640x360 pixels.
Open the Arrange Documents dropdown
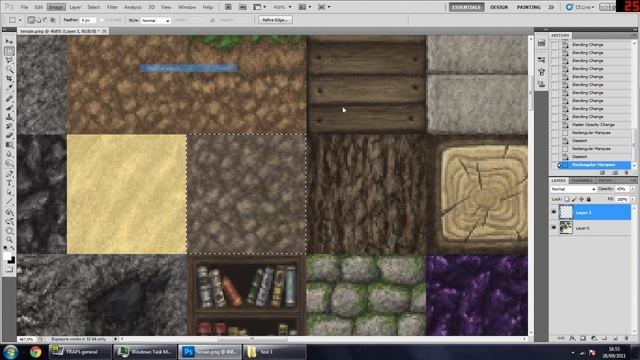pyautogui.click(x=304, y=7)
